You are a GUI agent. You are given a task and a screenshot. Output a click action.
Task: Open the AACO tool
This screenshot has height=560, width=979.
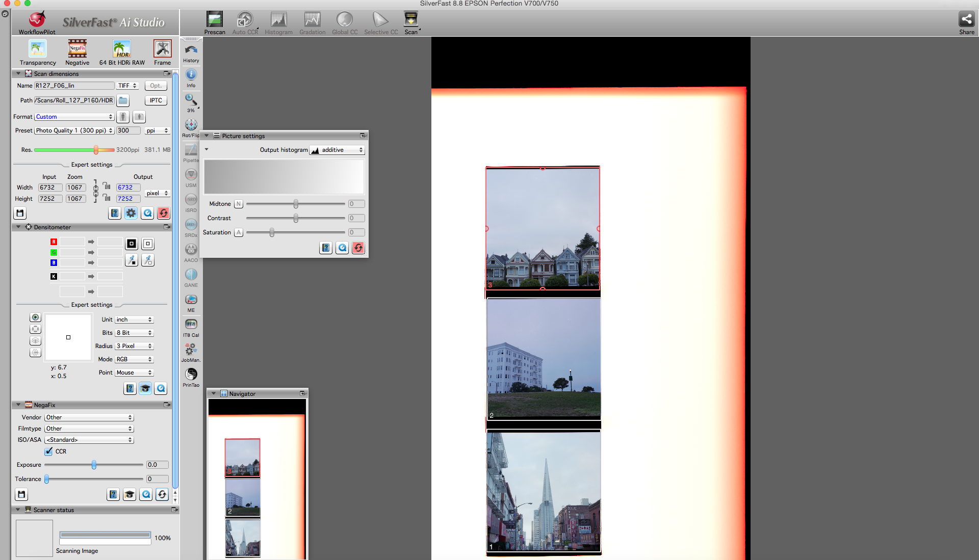[x=191, y=253]
